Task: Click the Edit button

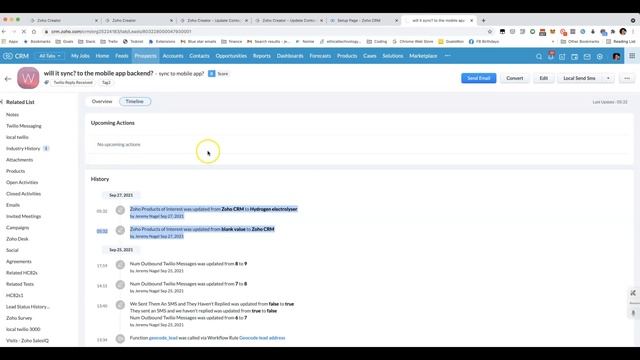Action: (x=543, y=78)
